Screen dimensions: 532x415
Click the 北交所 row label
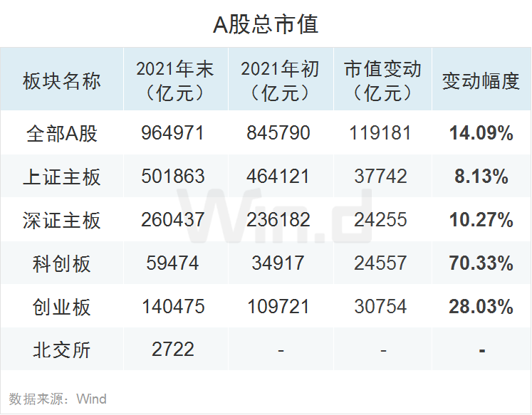[x=62, y=350]
